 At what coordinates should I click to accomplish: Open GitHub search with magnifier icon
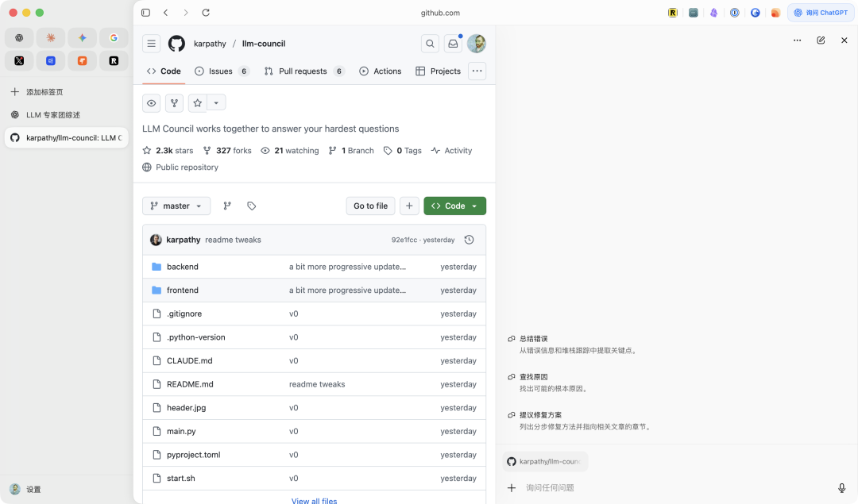[430, 44]
